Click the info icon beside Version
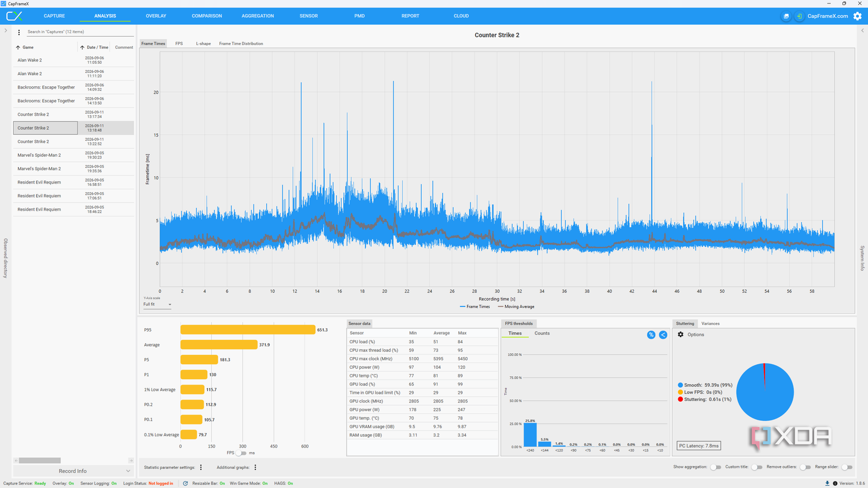The width and height of the screenshot is (868, 488). coord(835,483)
